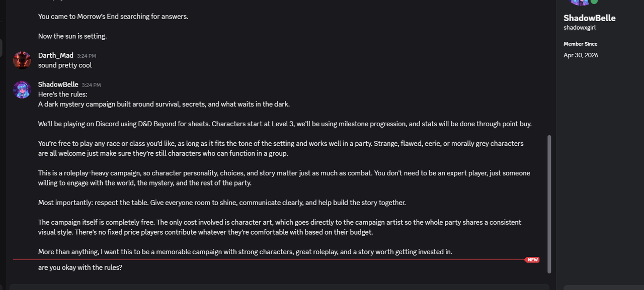Focus the message input box below the chat
This screenshot has height=290, width=644.
pos(279,287)
